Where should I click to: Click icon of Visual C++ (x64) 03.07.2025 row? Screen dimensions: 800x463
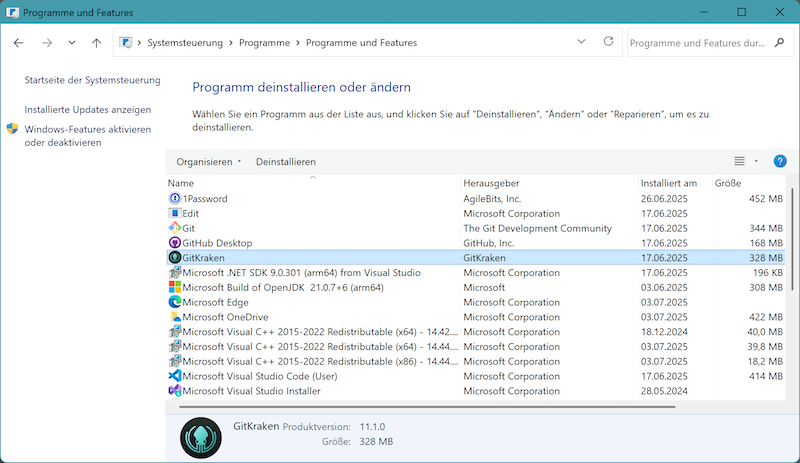point(174,346)
